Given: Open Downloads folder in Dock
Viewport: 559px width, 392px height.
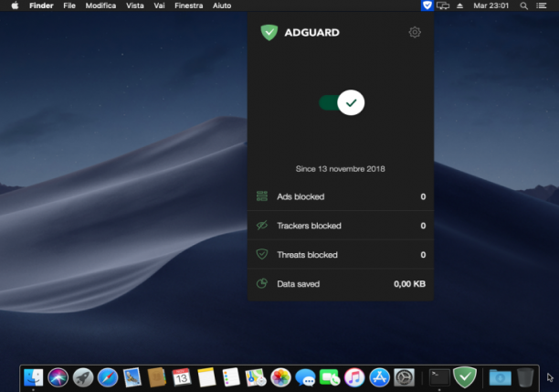Looking at the screenshot, I should 500,377.
